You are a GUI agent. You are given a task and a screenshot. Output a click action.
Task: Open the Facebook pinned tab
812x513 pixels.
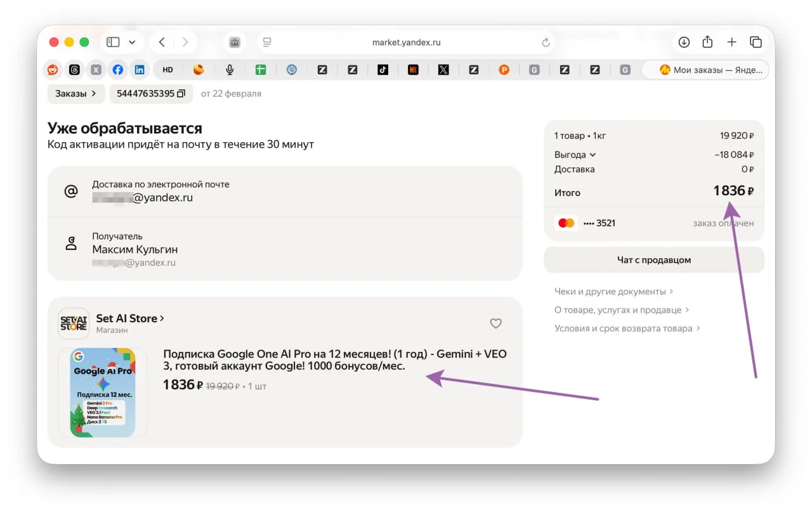coord(118,70)
